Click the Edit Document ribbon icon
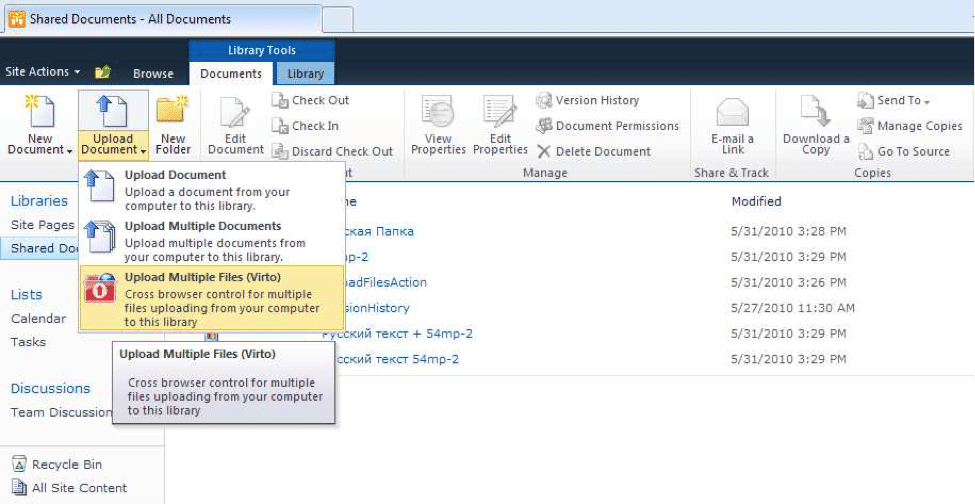The height and width of the screenshot is (504, 975). pos(235,112)
